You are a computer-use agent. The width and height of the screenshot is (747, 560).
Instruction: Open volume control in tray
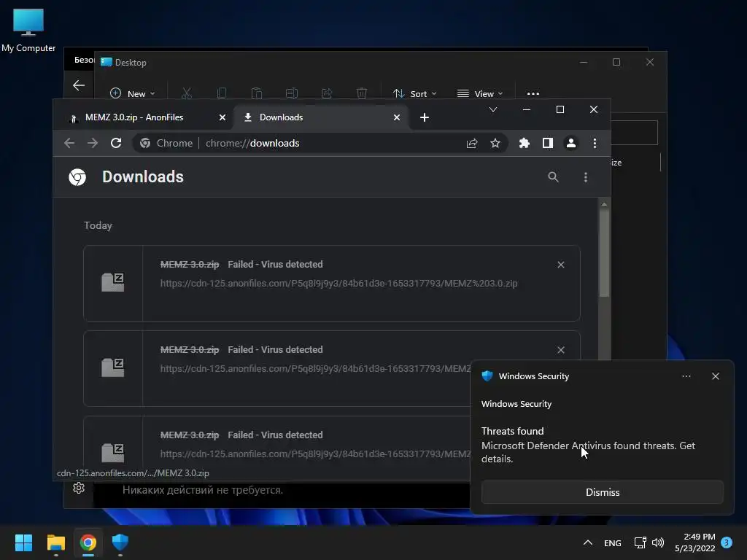click(x=658, y=542)
